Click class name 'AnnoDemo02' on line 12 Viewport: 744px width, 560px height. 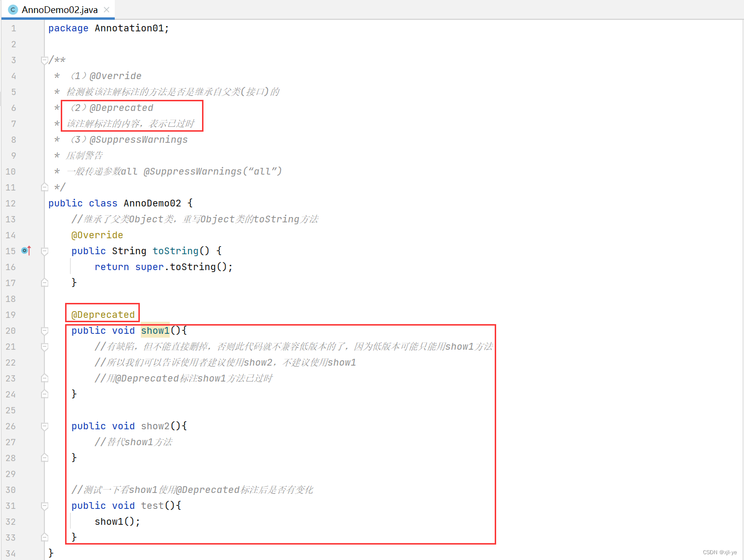[152, 204]
